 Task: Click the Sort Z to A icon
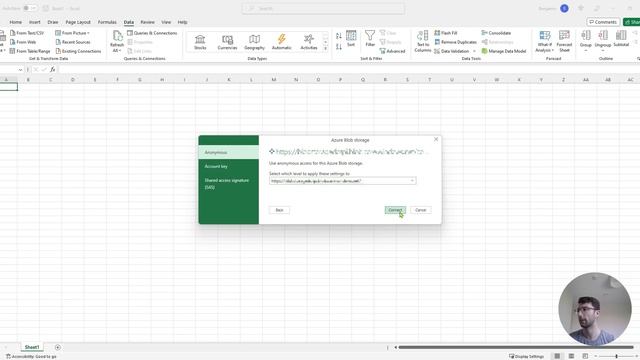tap(339, 47)
